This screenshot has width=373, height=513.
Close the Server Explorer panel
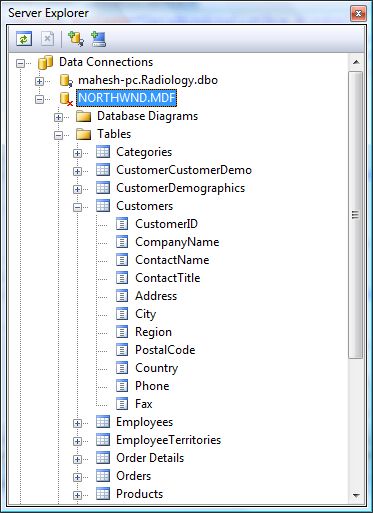(x=358, y=14)
